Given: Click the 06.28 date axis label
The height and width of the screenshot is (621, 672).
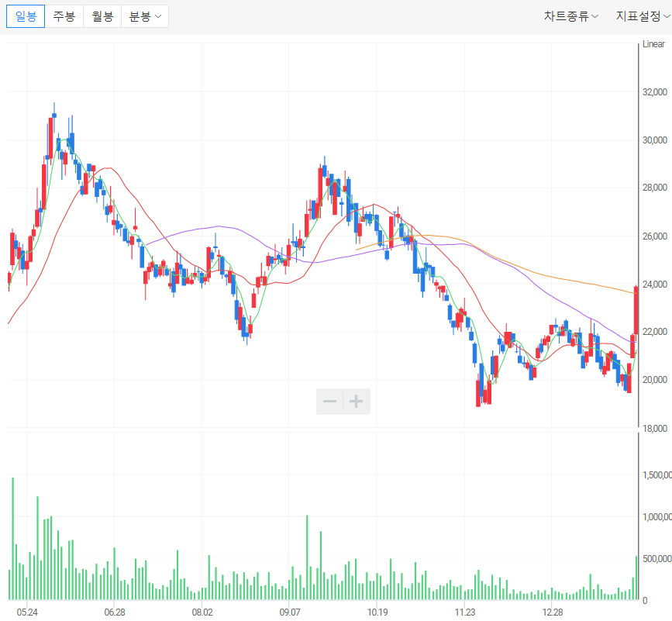Looking at the screenshot, I should coord(115,612).
